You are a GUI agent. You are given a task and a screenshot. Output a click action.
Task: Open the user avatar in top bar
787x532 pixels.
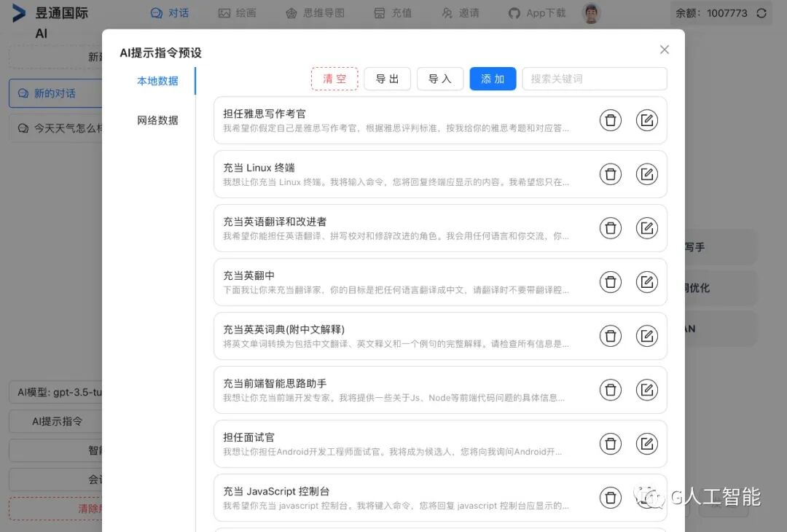(x=591, y=13)
